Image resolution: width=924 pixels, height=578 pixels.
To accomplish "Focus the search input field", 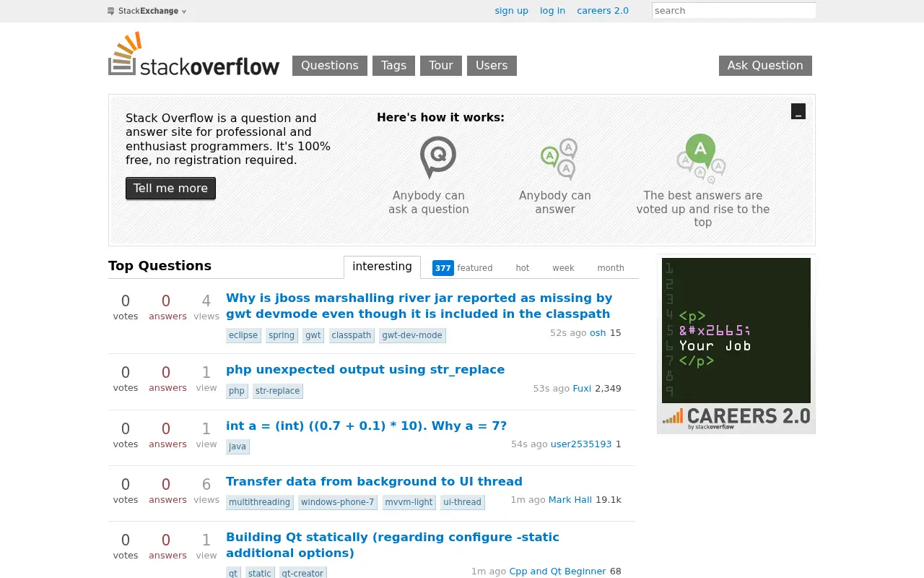I will point(733,10).
